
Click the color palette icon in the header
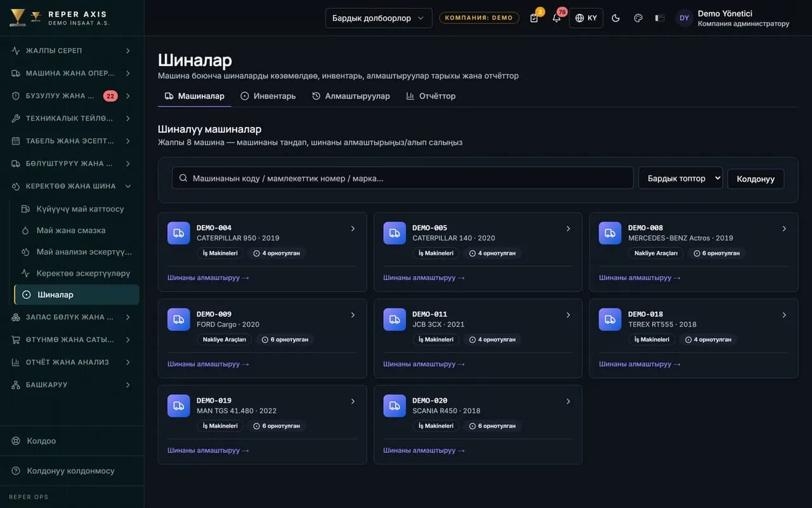pos(638,18)
